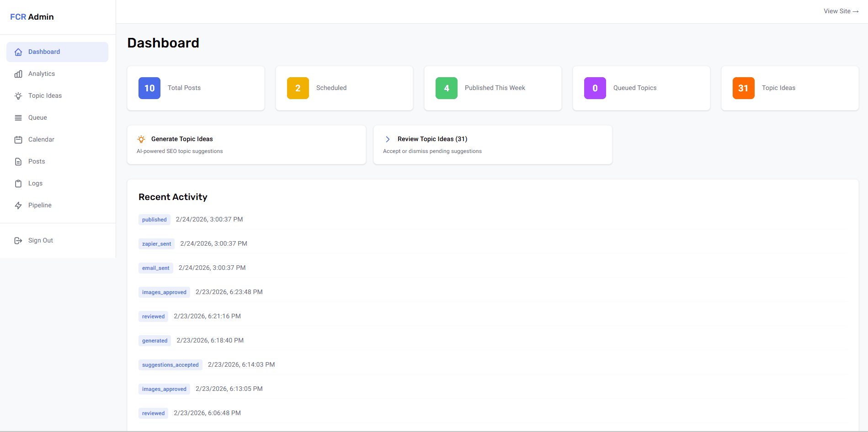Click the Pipeline lightning bolt icon

pyautogui.click(x=18, y=205)
